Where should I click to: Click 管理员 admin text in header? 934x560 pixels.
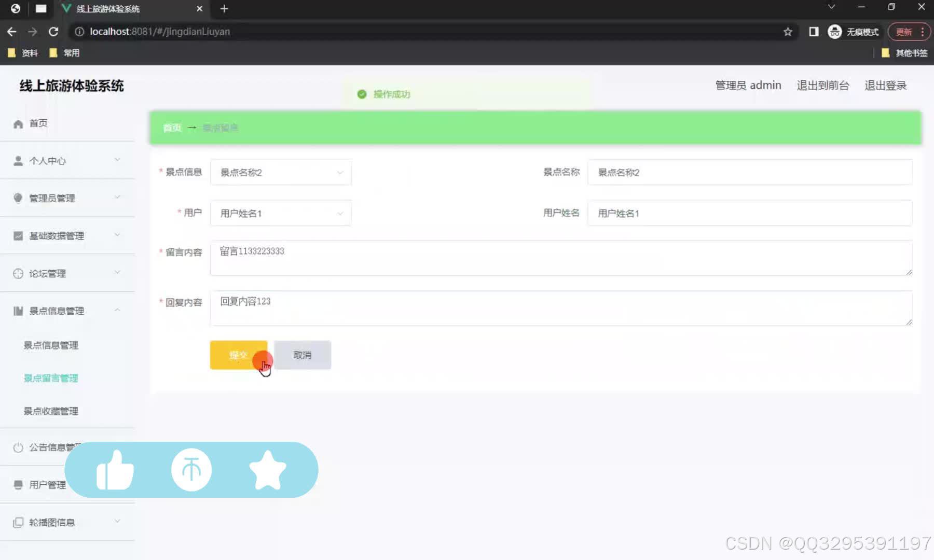[x=748, y=86]
